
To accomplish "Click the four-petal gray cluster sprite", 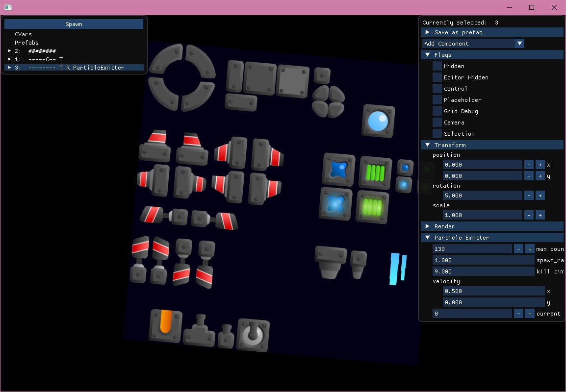I will tap(328, 102).
